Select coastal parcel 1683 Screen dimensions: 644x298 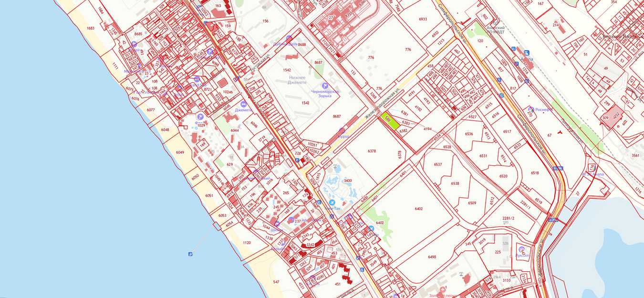click(x=90, y=28)
